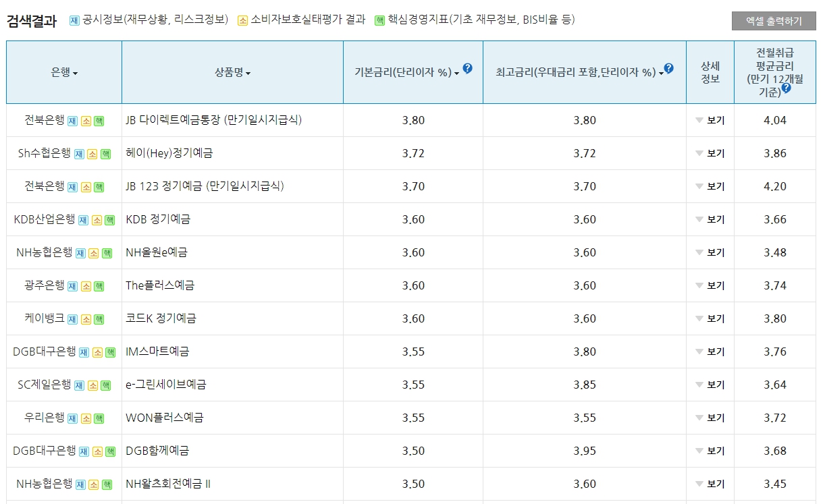Click the 엑셀 출력하기 button
Viewport: 823px width, 504px height.
(x=775, y=20)
